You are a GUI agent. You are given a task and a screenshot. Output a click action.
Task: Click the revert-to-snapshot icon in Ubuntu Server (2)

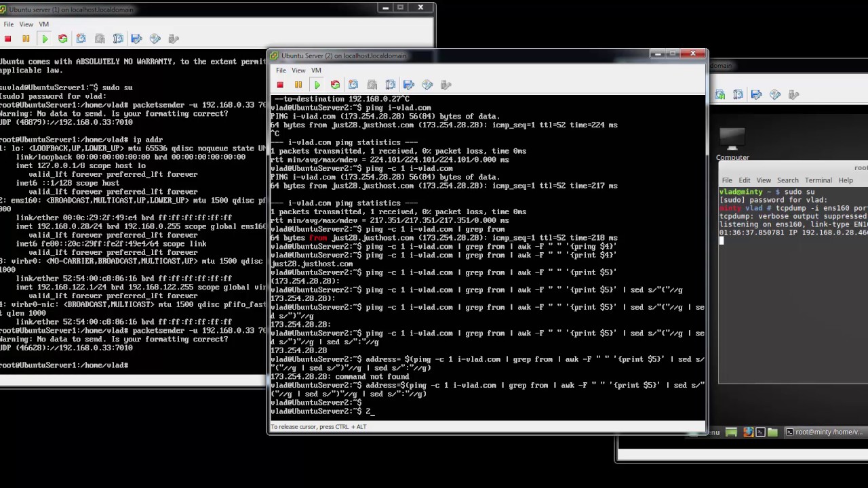click(372, 85)
